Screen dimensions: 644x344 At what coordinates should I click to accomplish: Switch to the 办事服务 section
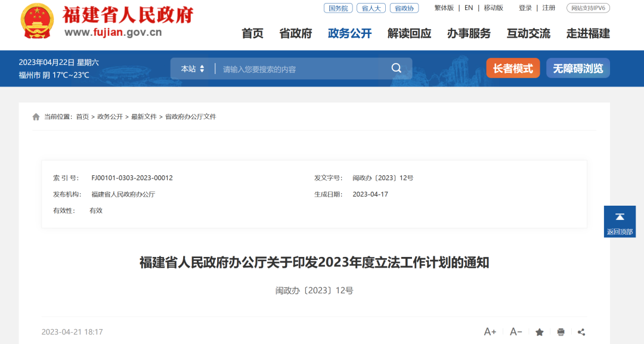coord(469,33)
